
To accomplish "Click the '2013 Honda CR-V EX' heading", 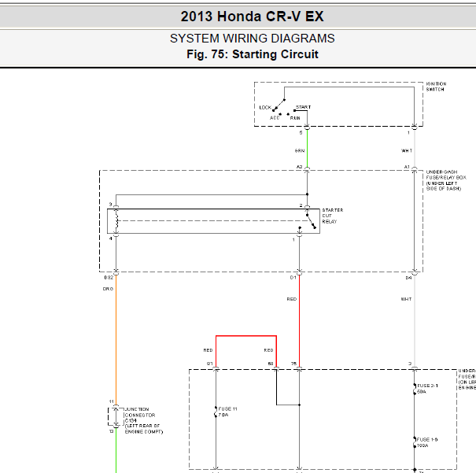I will coord(252,17).
